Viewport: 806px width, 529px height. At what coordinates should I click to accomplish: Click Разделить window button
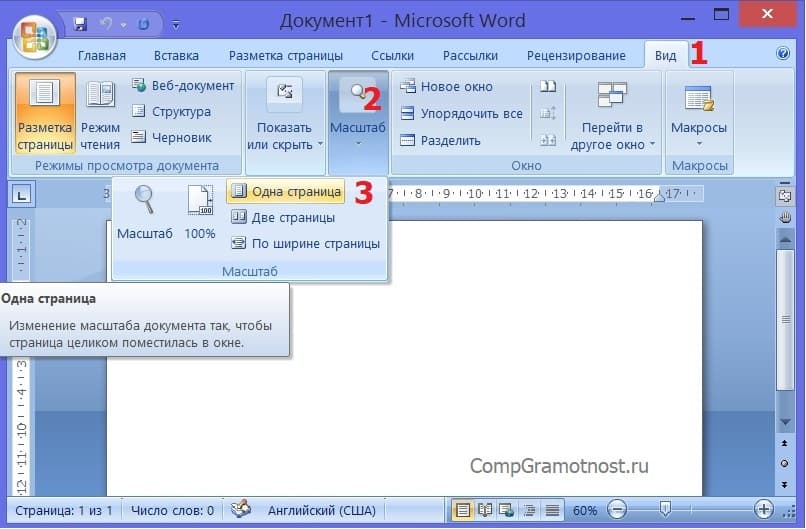[440, 140]
